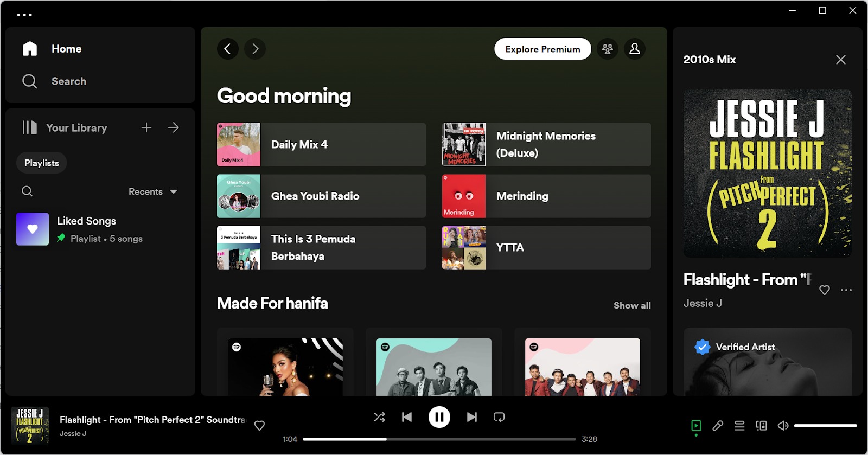Select the Playlists filter chip
868x455 pixels.
tap(42, 163)
